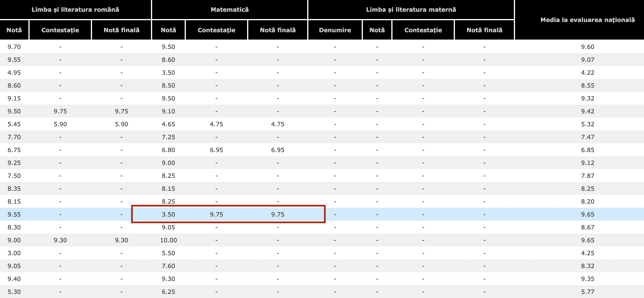
Task: Select the 9.60 national average cell
Action: tap(587, 47)
